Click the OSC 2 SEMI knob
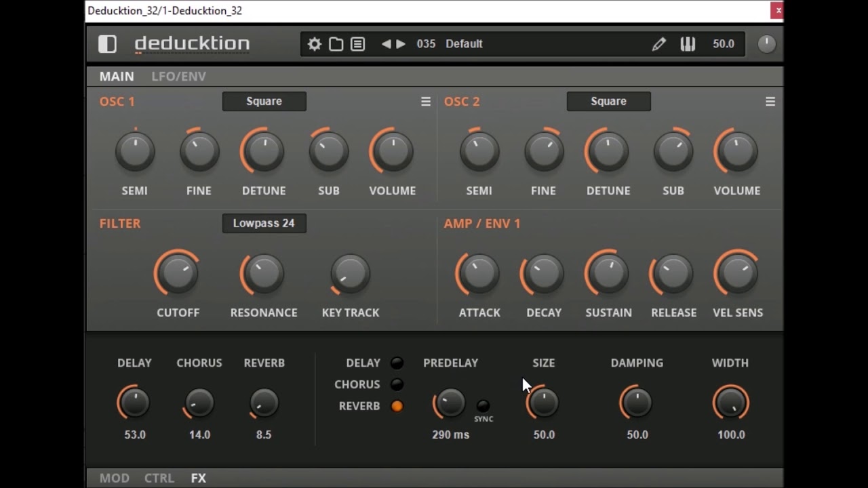Image resolution: width=868 pixels, height=488 pixels. [x=479, y=151]
